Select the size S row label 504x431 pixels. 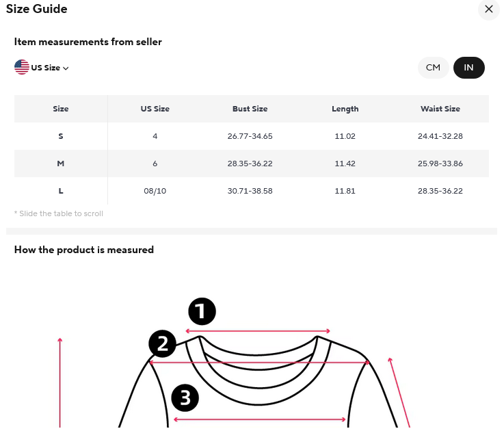tap(61, 136)
